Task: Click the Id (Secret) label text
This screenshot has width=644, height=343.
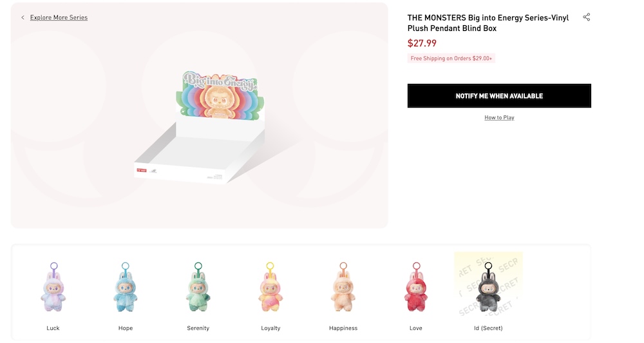Action: click(x=488, y=328)
